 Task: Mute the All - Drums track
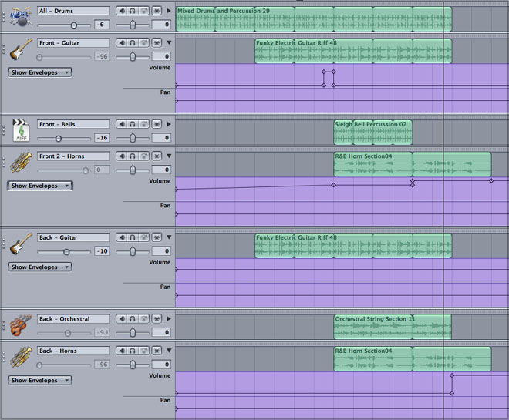point(122,11)
